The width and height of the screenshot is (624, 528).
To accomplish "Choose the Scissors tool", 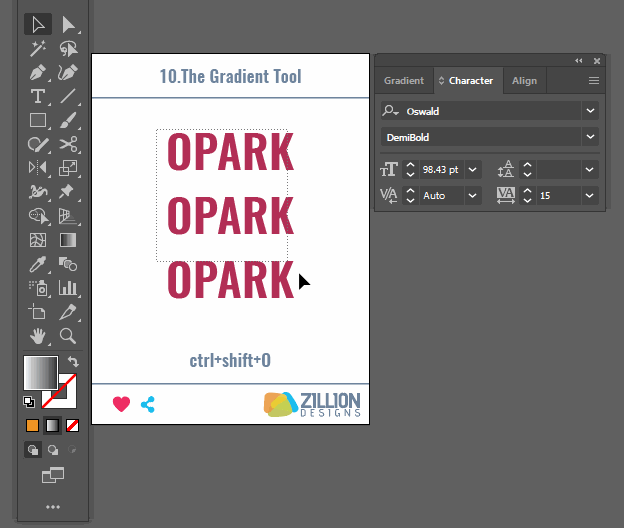I will click(x=68, y=145).
